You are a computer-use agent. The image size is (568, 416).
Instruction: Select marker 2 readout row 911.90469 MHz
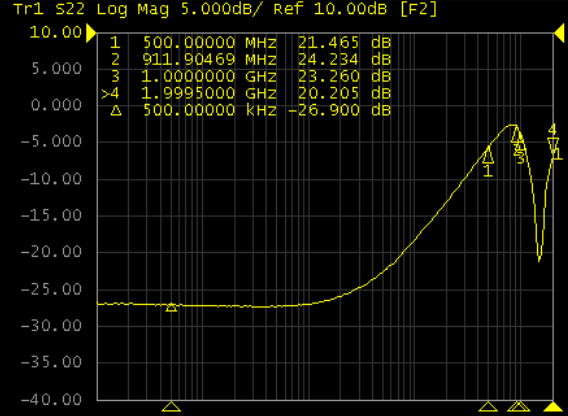tap(250, 59)
